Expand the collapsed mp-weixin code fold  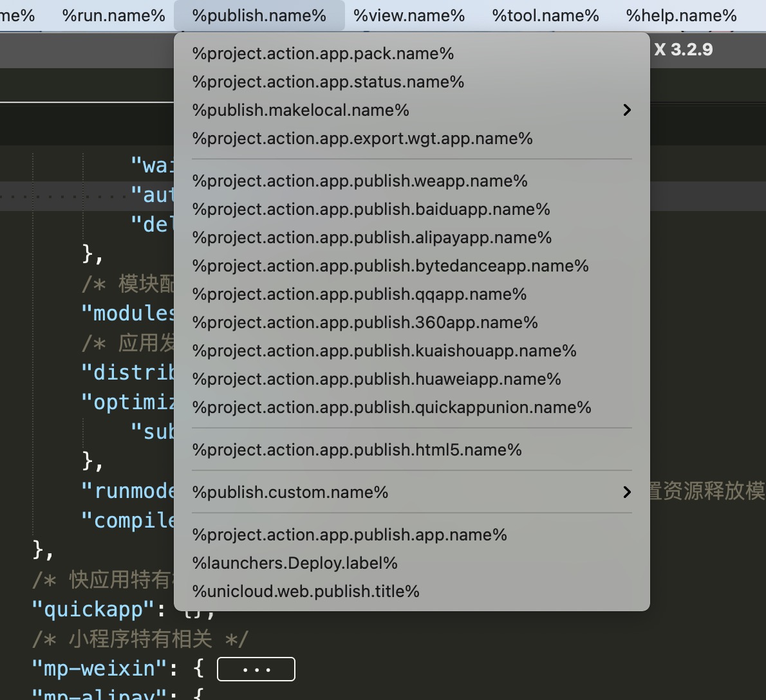pos(256,669)
